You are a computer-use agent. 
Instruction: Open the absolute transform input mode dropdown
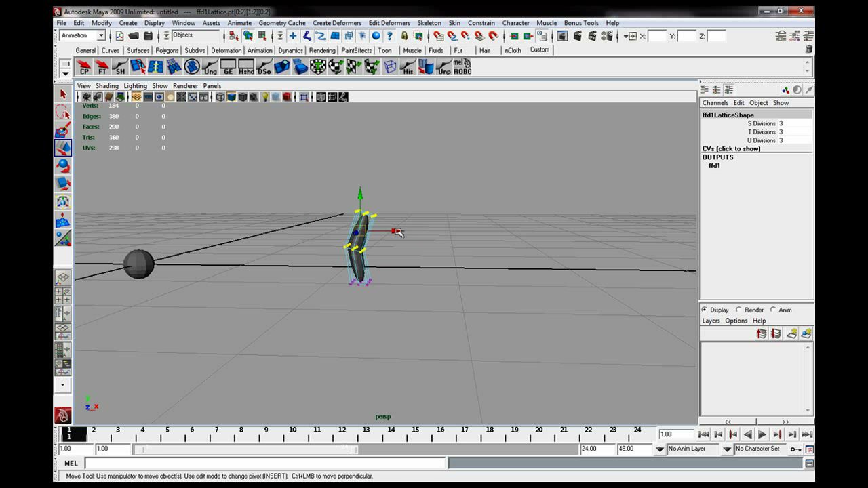631,36
